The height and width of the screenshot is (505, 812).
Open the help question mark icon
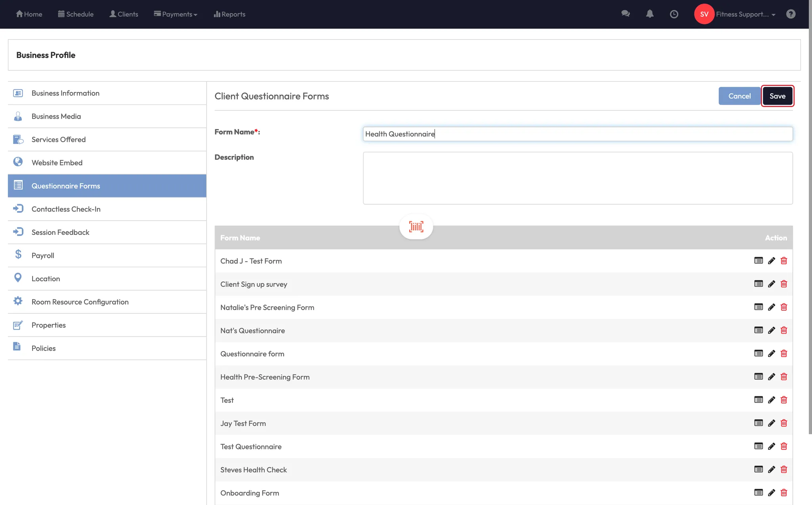pos(791,14)
